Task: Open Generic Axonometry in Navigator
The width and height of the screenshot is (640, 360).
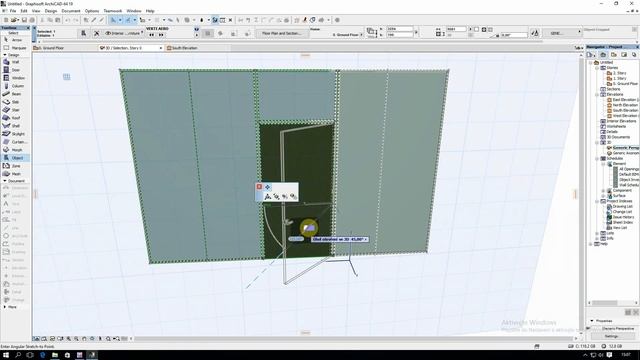Action: point(624,153)
